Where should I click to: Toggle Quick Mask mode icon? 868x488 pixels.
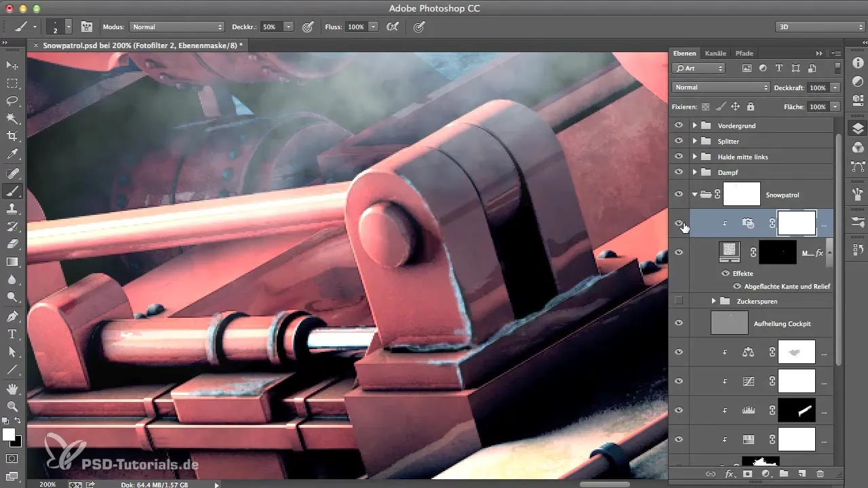click(12, 459)
